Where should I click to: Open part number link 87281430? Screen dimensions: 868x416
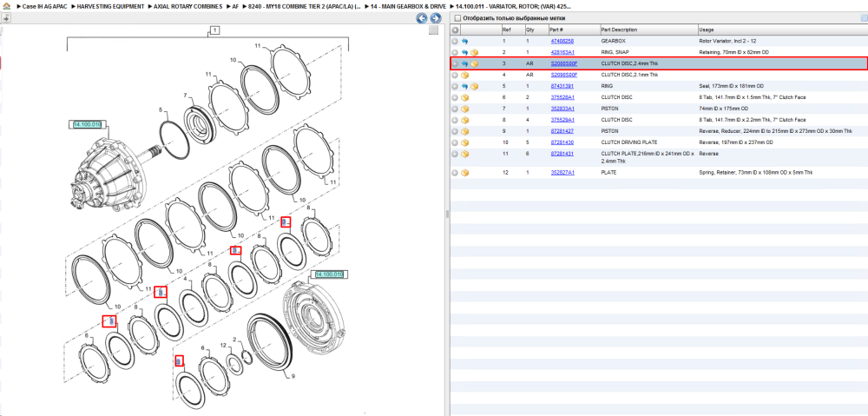562,142
